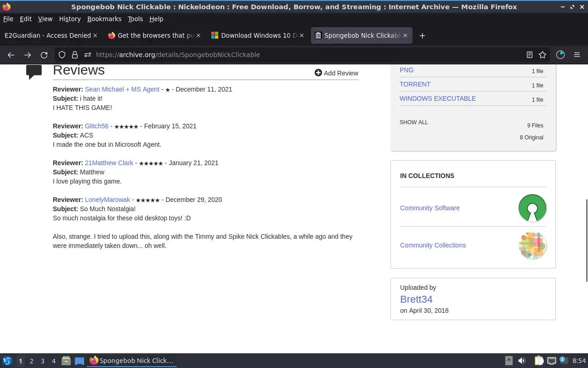Open the clipboard tray icon

[x=539, y=361]
